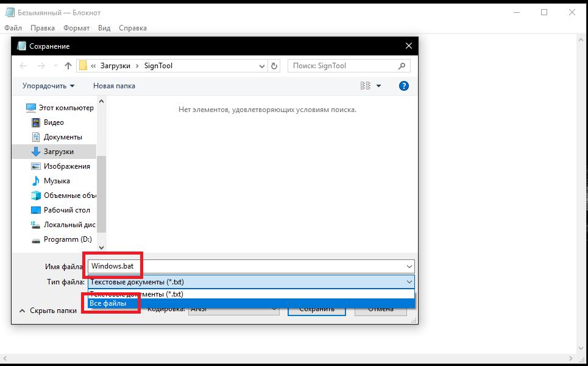Screen dimensions: 588x366
Task: Click Notepad horizontal scrollbar right arrow
Action: point(570,359)
